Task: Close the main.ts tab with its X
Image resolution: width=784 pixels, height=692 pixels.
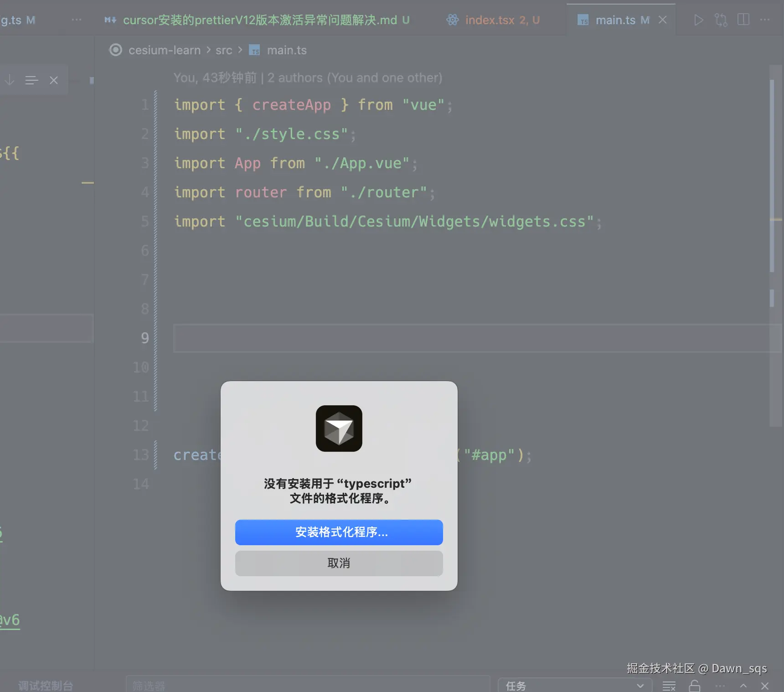Action: [x=663, y=20]
